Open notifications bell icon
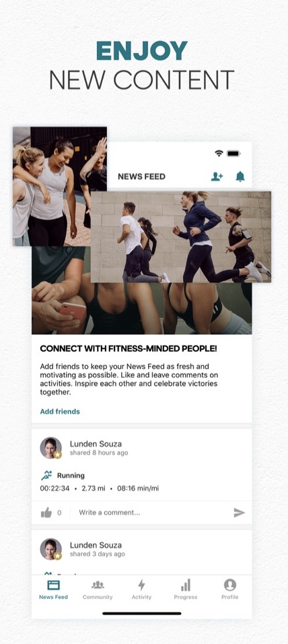The height and width of the screenshot is (644, 288). pyautogui.click(x=240, y=176)
